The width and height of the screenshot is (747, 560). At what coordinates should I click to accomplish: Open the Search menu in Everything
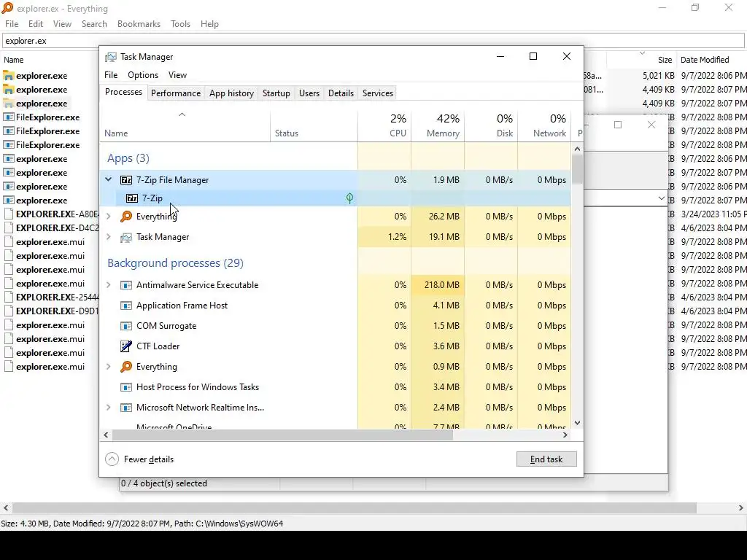pyautogui.click(x=94, y=24)
